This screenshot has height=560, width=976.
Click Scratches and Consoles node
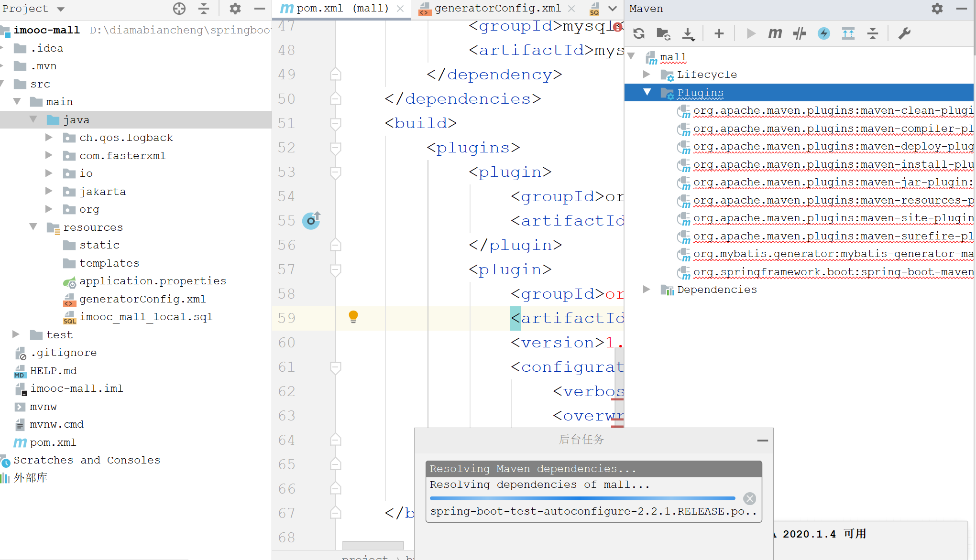point(87,460)
